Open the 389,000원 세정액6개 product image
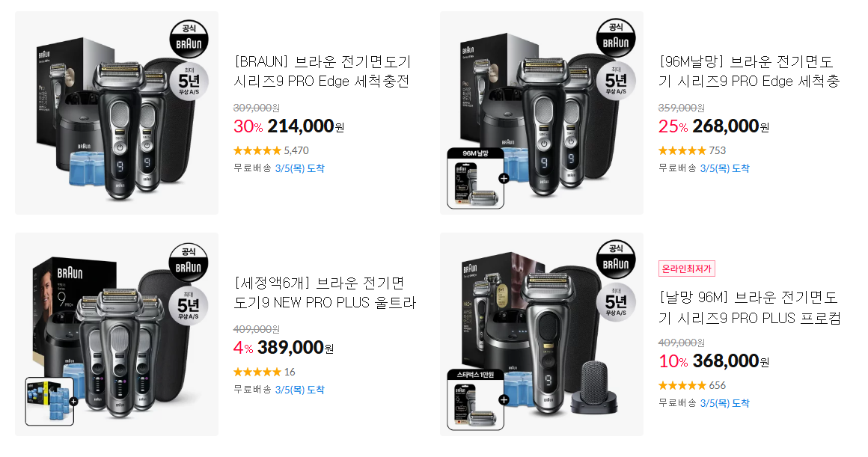This screenshot has width=868, height=457. pos(117,334)
